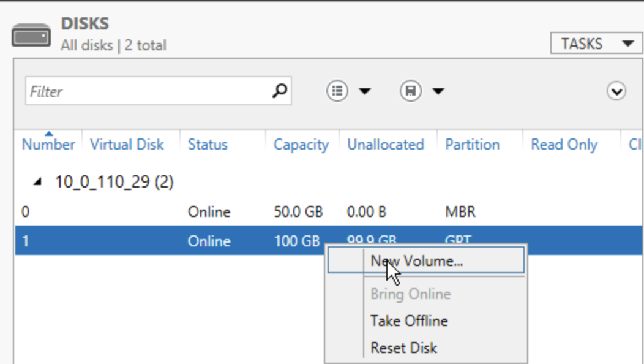The width and height of the screenshot is (644, 364).
Task: Click the search magnifier icon in Filter box
Action: pyautogui.click(x=279, y=91)
